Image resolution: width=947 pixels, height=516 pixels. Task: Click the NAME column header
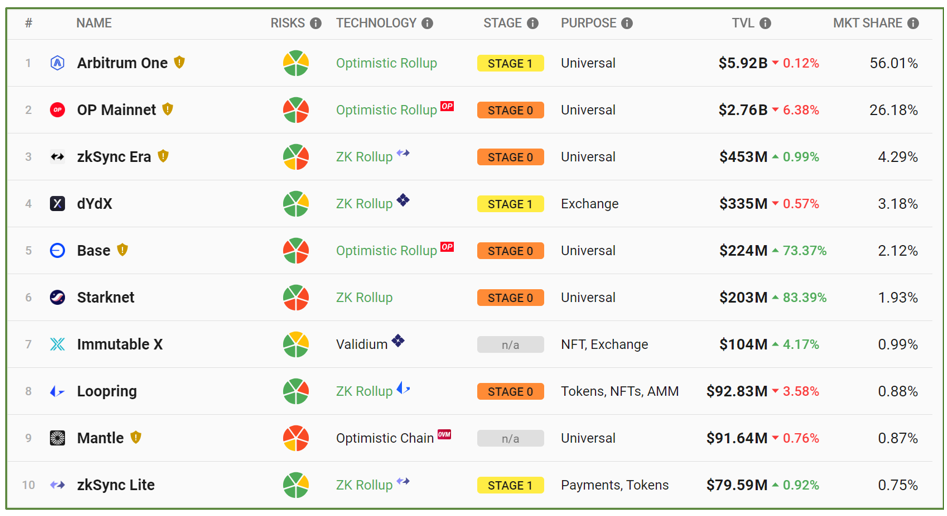[x=94, y=23]
